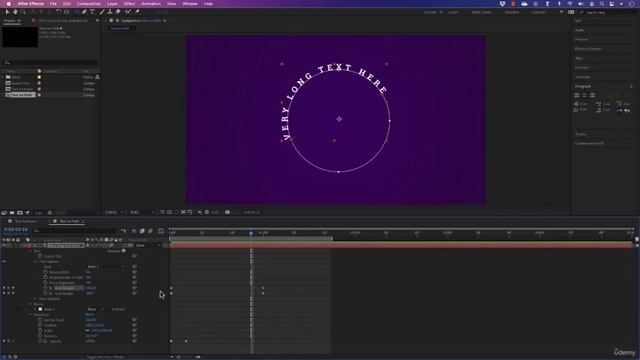Select the Selection arrow tool
640x360 pixels.
point(7,12)
